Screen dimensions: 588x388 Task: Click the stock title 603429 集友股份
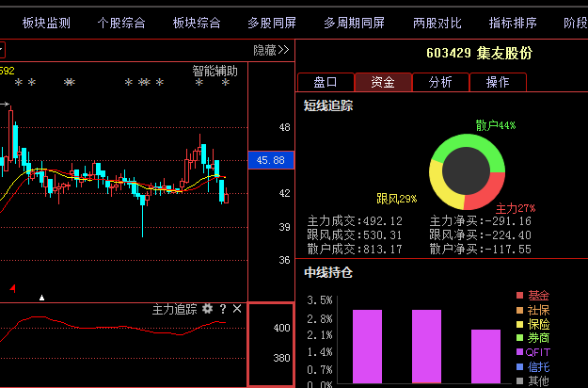click(479, 53)
